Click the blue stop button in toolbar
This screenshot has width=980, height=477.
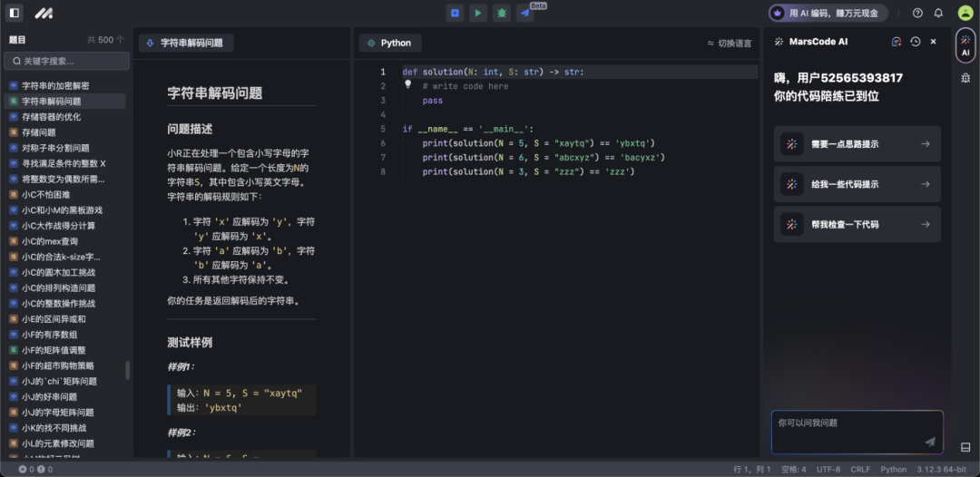coord(455,13)
